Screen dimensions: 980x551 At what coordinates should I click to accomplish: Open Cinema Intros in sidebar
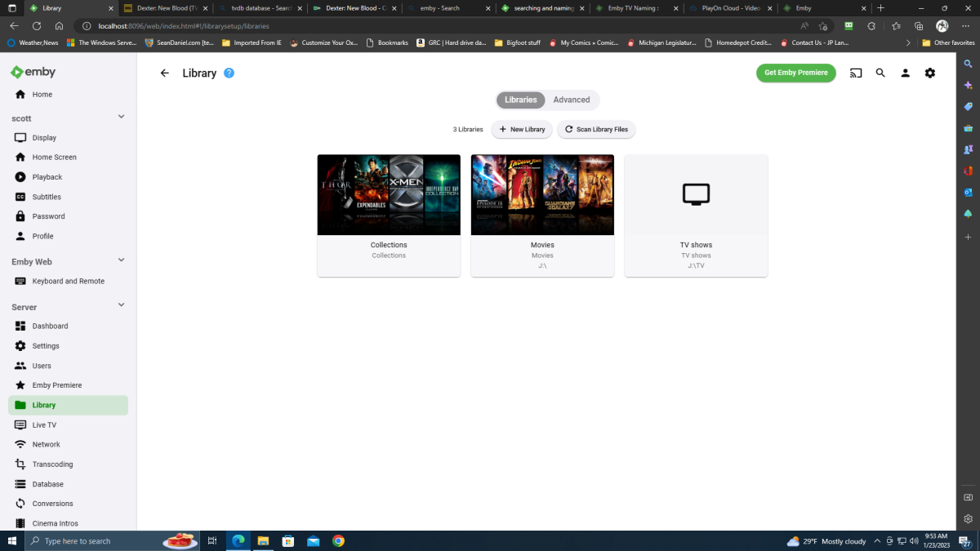[x=69, y=523]
